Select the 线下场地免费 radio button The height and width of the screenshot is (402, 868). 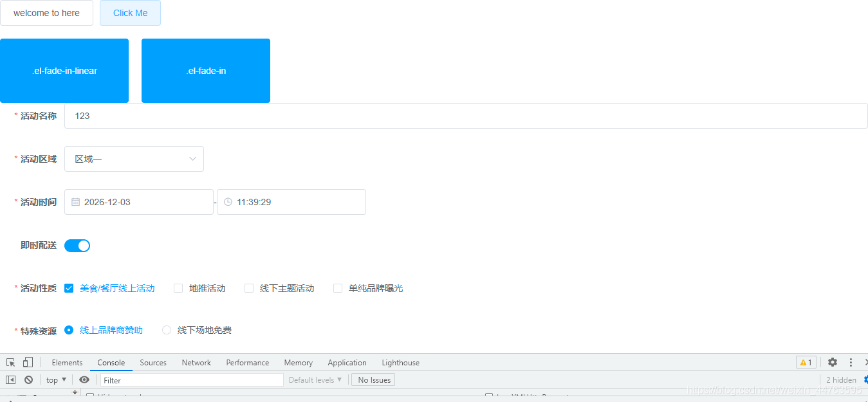(167, 330)
